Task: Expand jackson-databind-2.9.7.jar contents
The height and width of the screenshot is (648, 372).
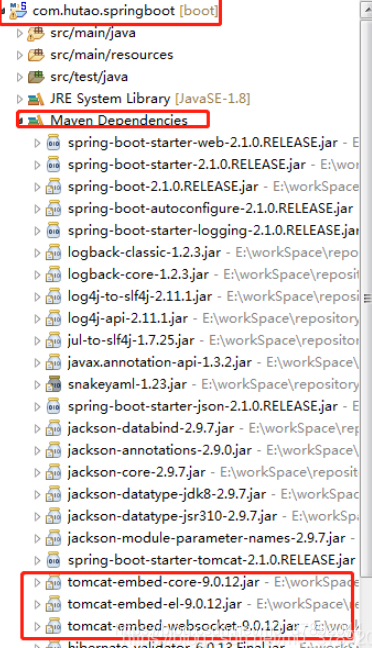Action: (x=38, y=429)
